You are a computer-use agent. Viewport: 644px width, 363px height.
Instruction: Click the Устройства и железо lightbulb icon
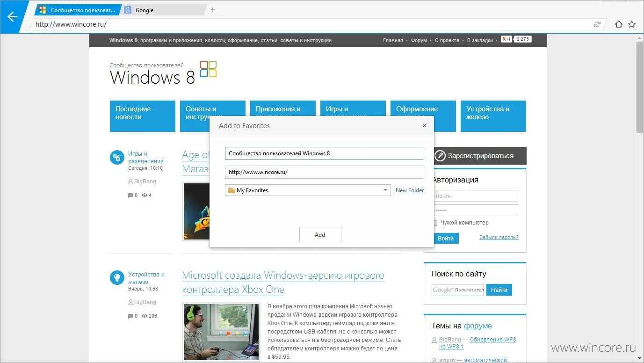tap(117, 278)
